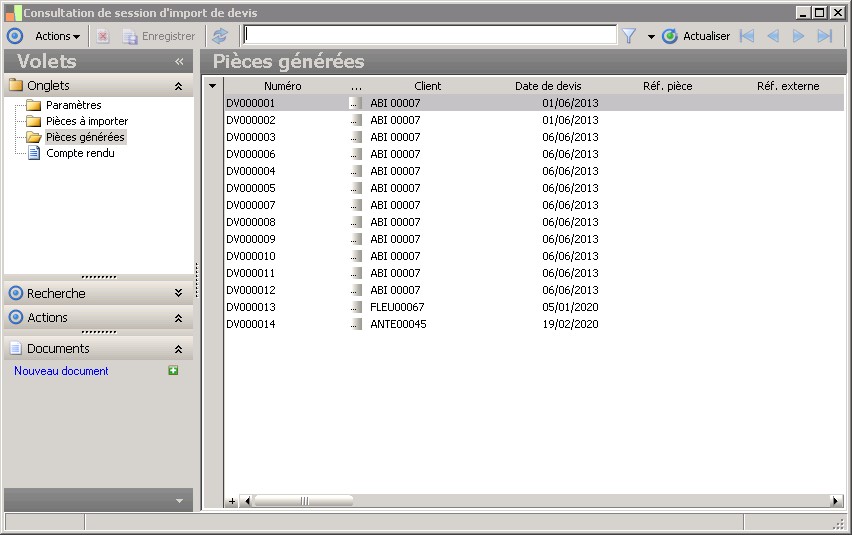The image size is (852, 535).
Task: Click ellipsis button of row DV000012
Action: click(x=355, y=290)
